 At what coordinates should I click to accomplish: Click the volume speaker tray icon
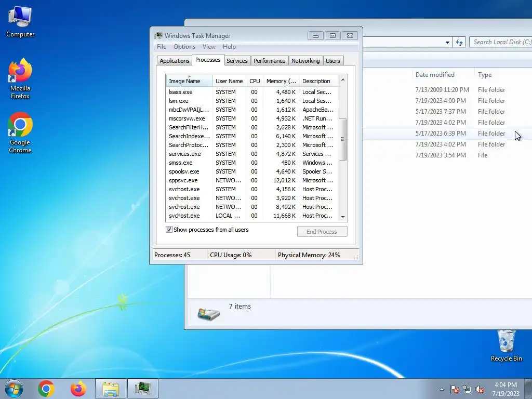[x=480, y=389]
